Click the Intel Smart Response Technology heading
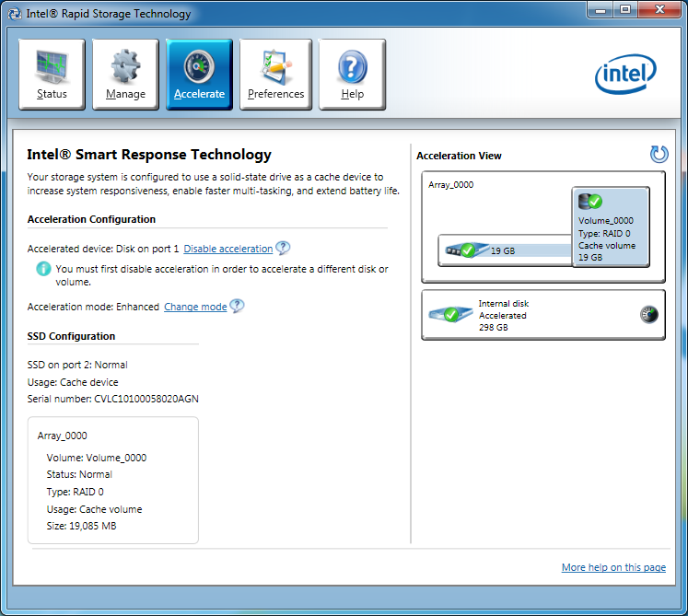 click(149, 155)
